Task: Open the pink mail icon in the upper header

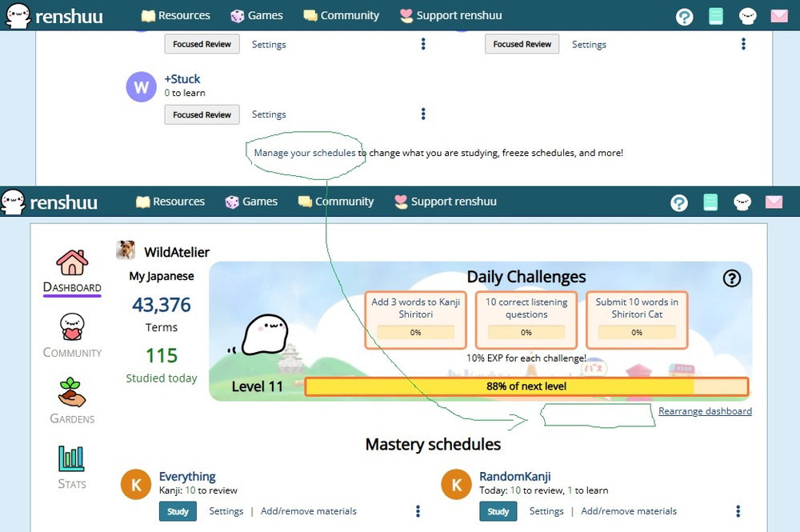Action: [x=779, y=16]
